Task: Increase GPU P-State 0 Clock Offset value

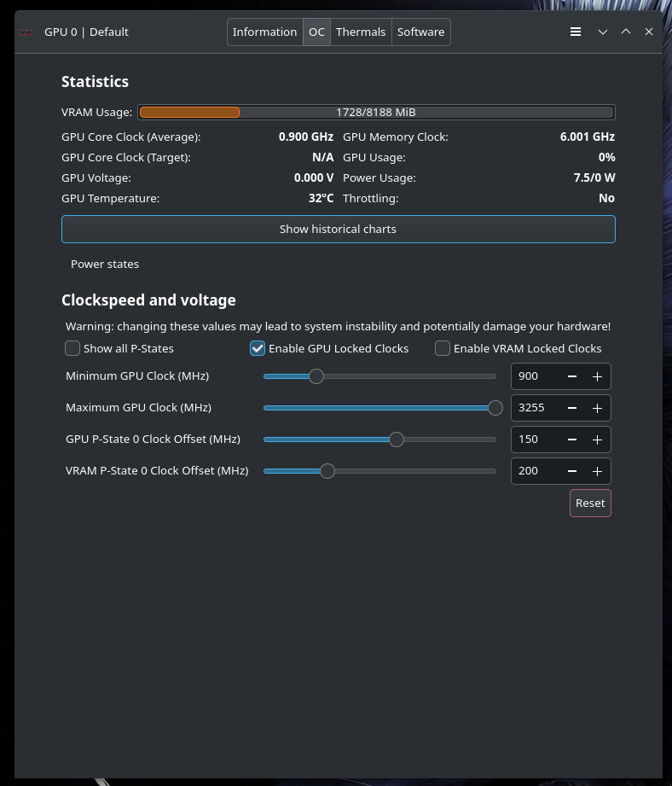Action: (597, 440)
